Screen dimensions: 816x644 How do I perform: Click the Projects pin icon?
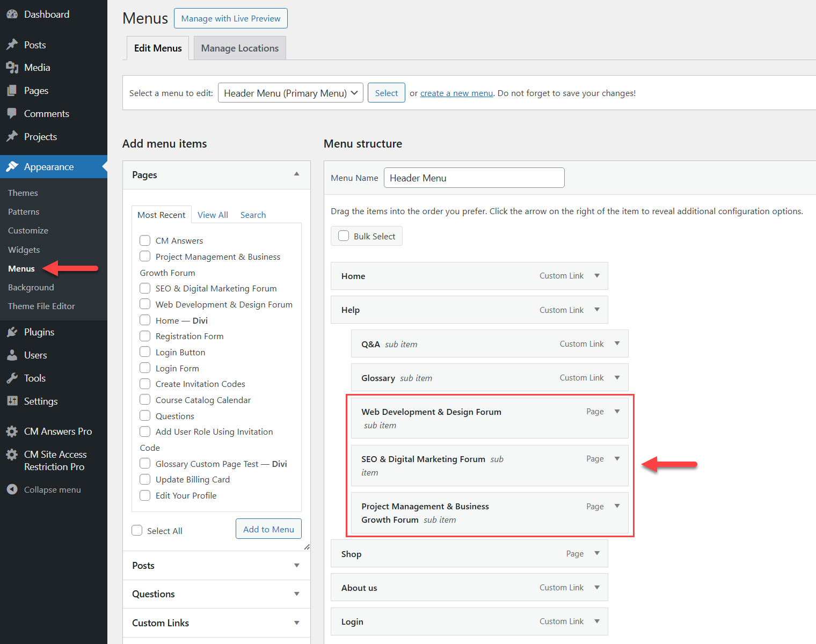(x=12, y=137)
